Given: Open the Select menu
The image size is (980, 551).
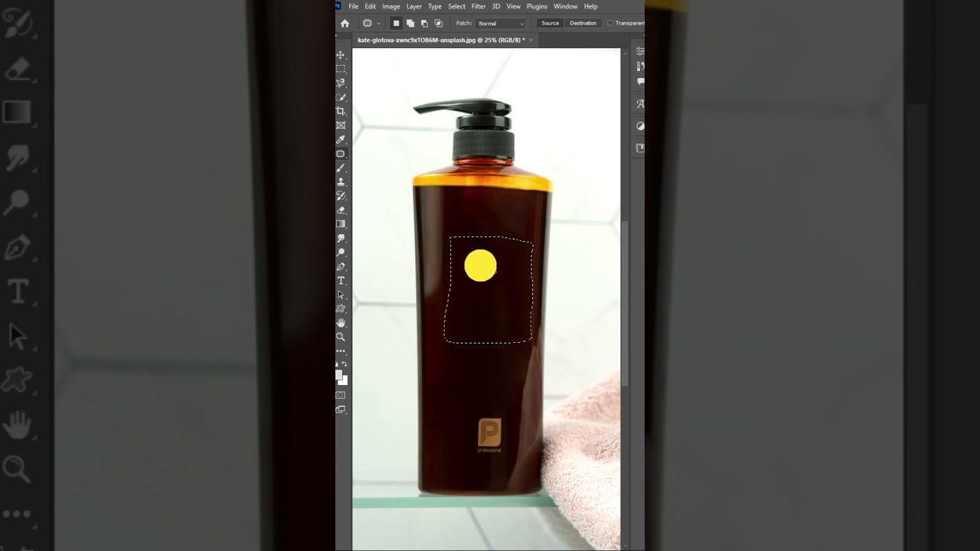Looking at the screenshot, I should (457, 6).
